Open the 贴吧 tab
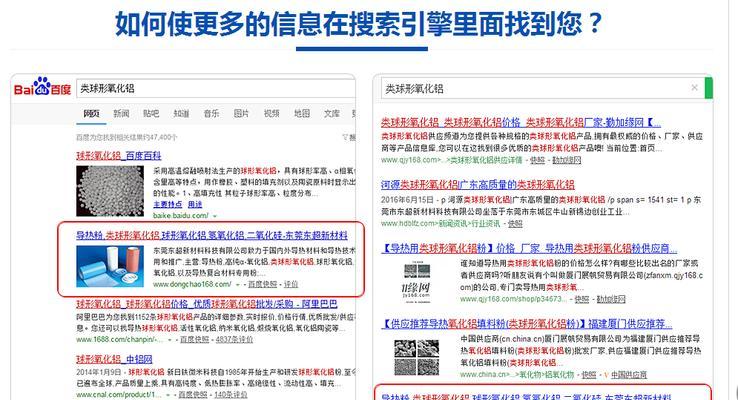This screenshot has width=738, height=400. pyautogui.click(x=151, y=113)
